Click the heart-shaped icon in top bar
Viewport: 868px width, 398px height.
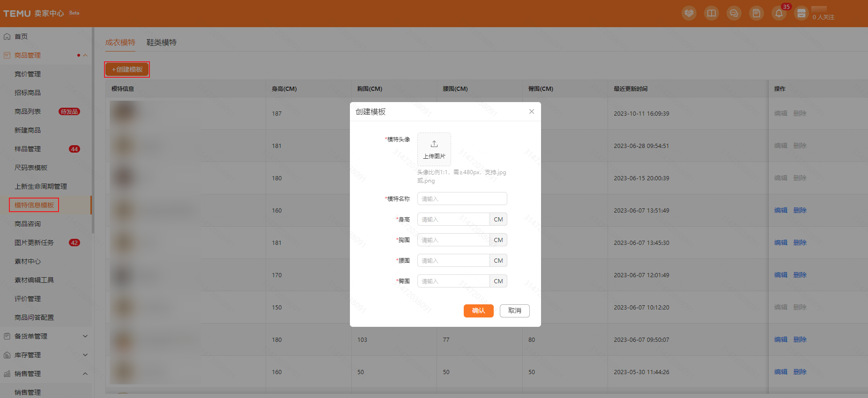[x=689, y=14]
